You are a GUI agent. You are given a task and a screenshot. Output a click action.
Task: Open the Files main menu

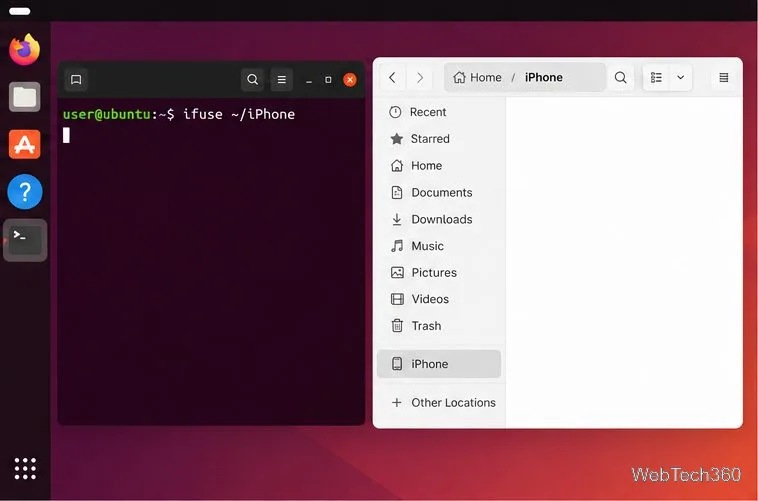point(724,77)
